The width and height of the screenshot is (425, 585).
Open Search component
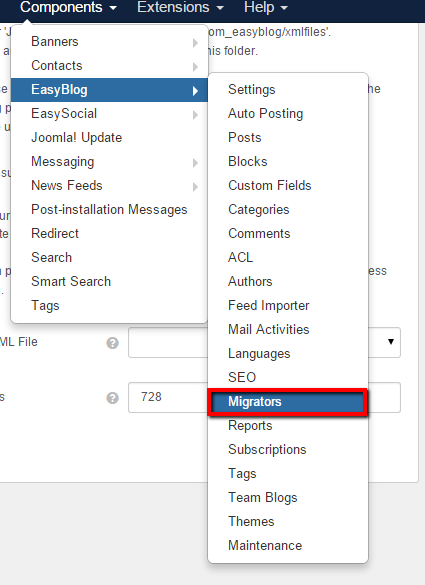109,258
